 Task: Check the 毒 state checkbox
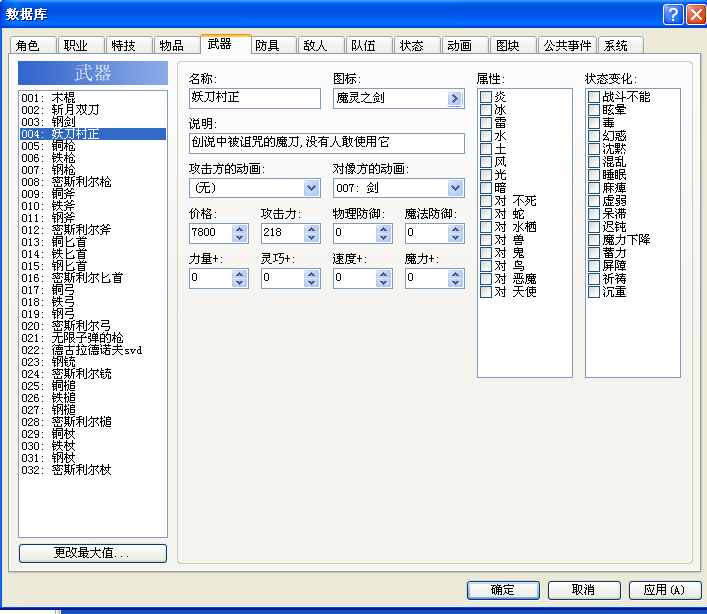(x=594, y=123)
